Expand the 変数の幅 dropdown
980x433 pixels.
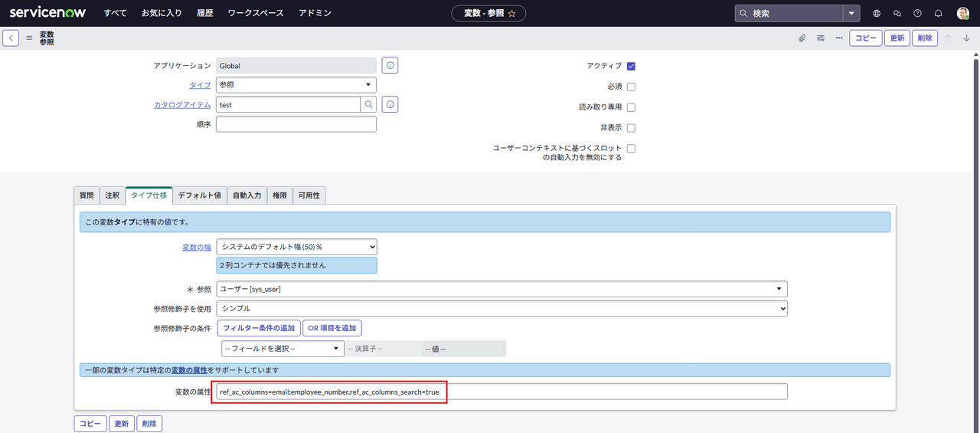[296, 247]
